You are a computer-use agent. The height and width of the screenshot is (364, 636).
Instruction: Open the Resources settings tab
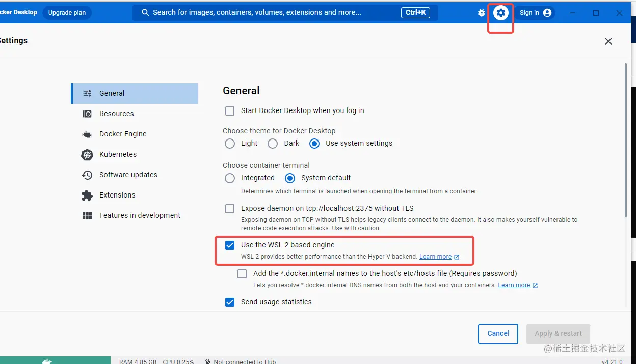click(x=135, y=114)
